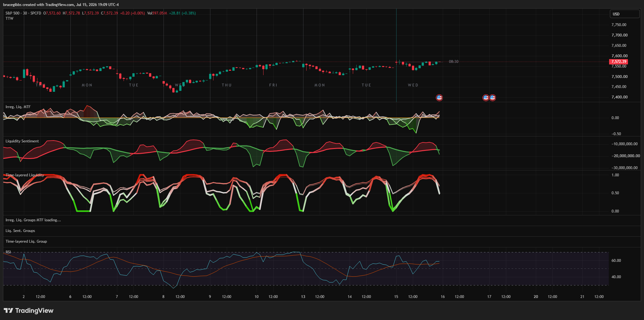Click date 21 on the time axis
Viewport: 644px width, 320px height.
(x=582, y=297)
